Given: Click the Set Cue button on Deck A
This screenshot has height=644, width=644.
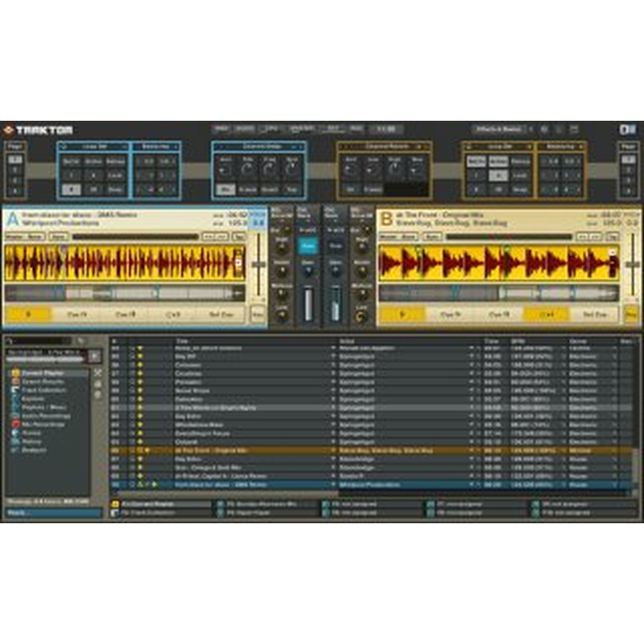Looking at the screenshot, I should [221, 314].
